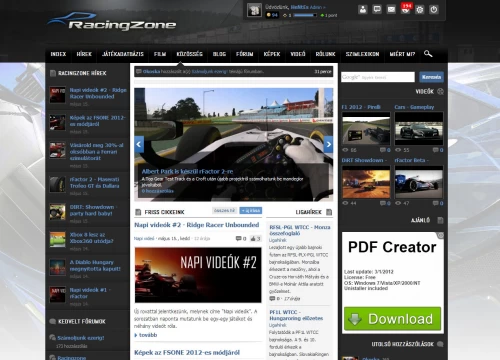Click the document icon beside LIGAHÍREK
500x360 pixels.
[329, 212]
